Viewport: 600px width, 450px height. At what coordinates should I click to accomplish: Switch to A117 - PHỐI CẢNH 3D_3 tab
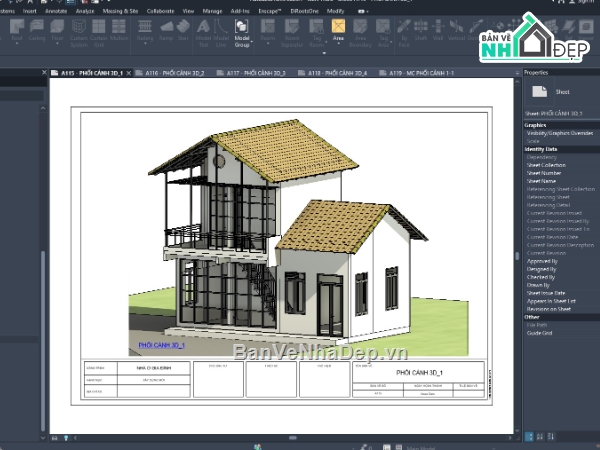[x=252, y=73]
